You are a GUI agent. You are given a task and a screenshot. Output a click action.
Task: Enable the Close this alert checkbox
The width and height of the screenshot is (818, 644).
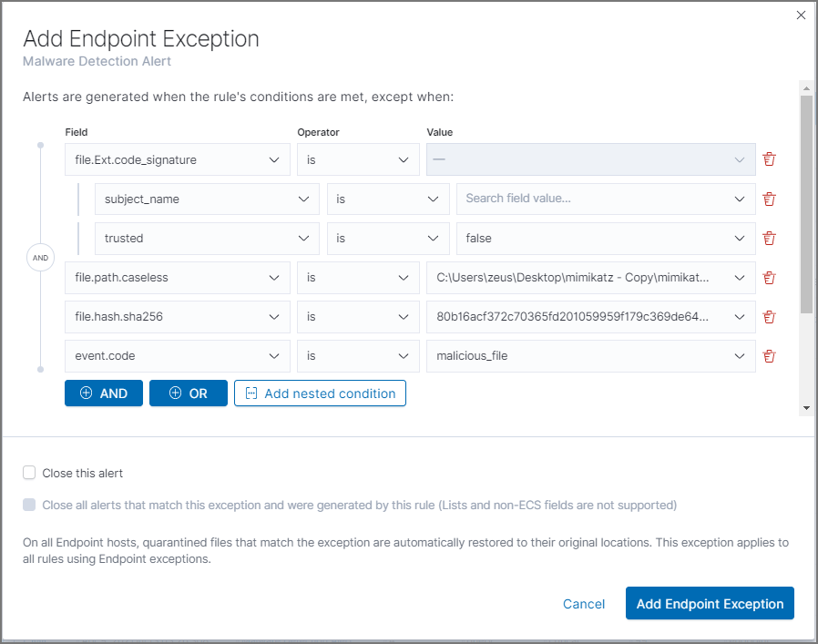click(28, 473)
